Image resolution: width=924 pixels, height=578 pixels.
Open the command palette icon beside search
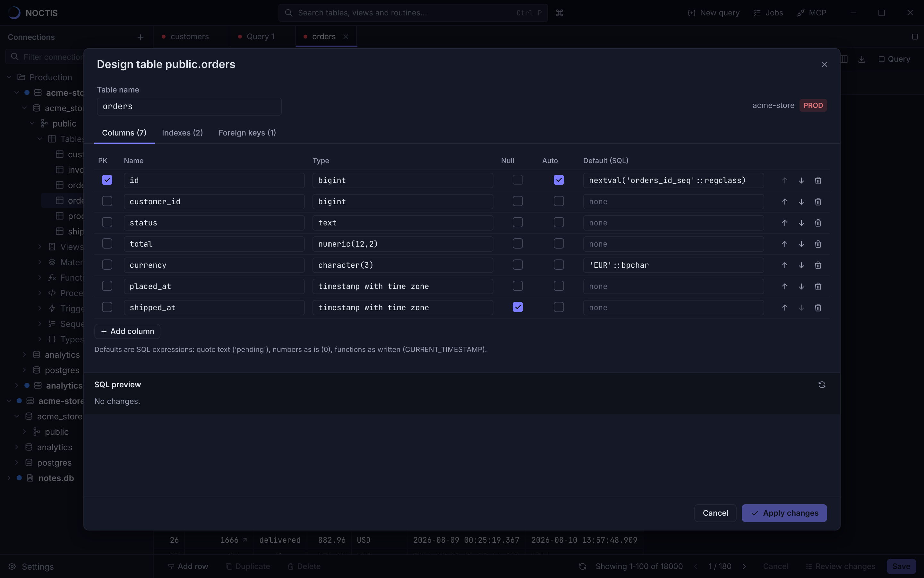tap(559, 13)
